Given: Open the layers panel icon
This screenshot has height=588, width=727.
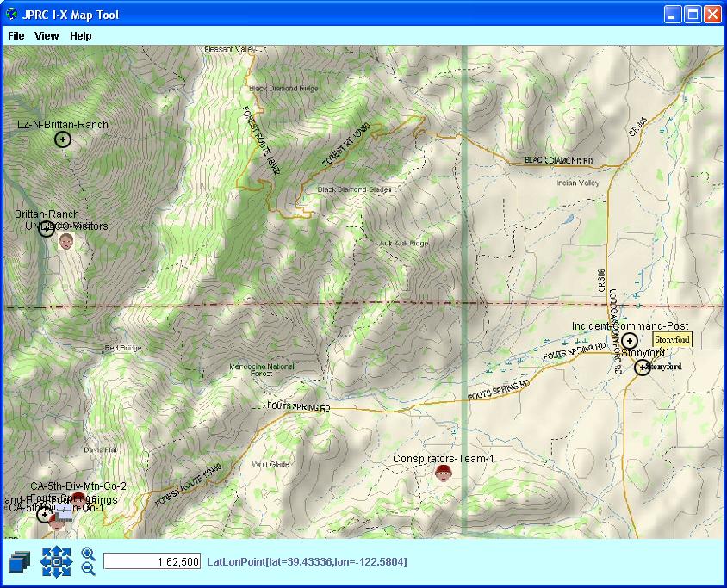Looking at the screenshot, I should (19, 562).
